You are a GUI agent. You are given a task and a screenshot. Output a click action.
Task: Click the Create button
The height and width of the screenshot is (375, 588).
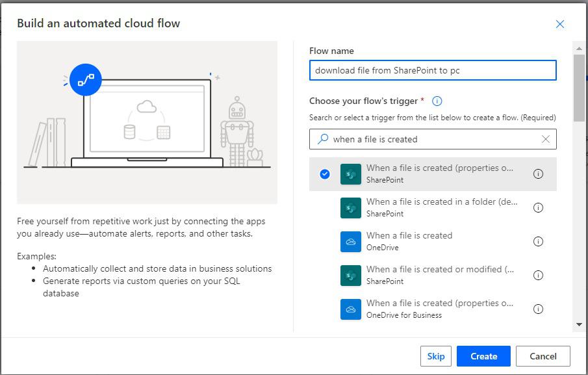pyautogui.click(x=483, y=356)
